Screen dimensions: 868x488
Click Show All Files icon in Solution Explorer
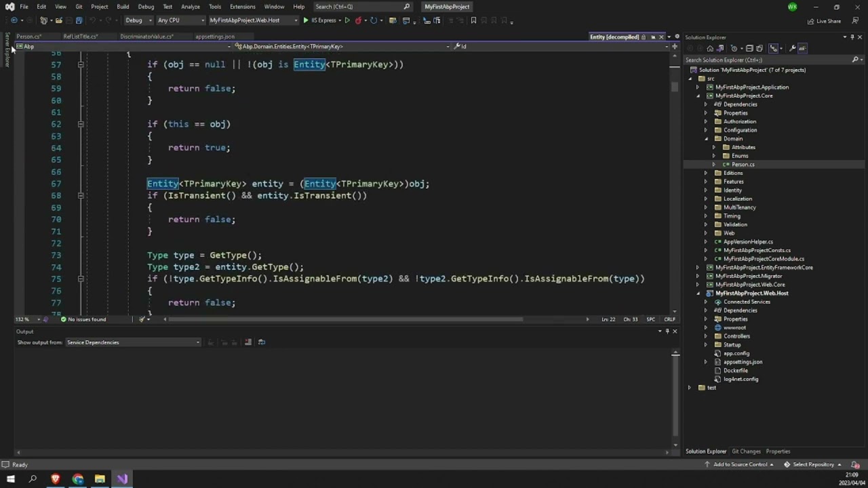coord(759,48)
